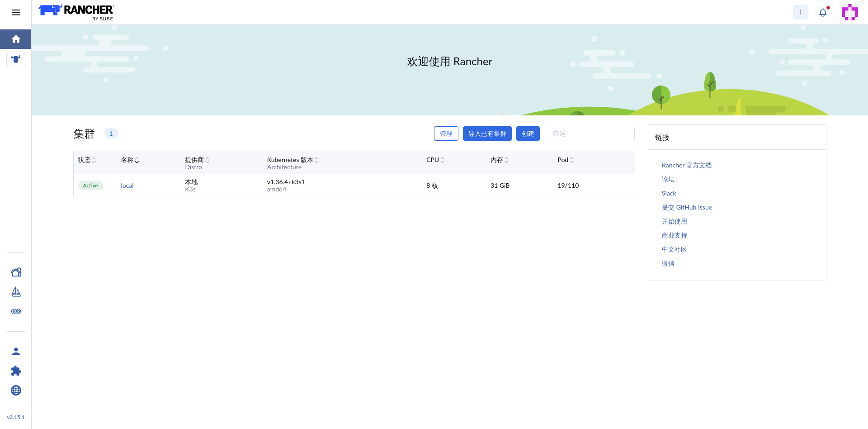Click the 本地 provider cell
This screenshot has height=429, width=868.
pyautogui.click(x=191, y=182)
